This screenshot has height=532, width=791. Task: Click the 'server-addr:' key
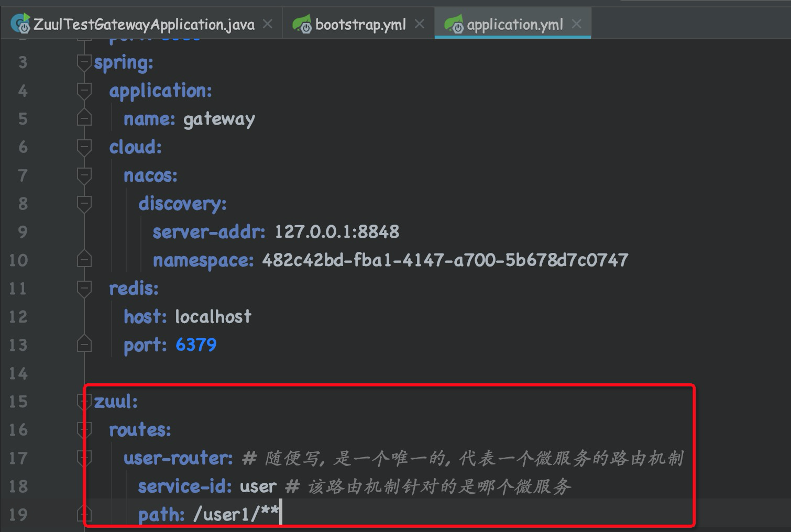[209, 232]
